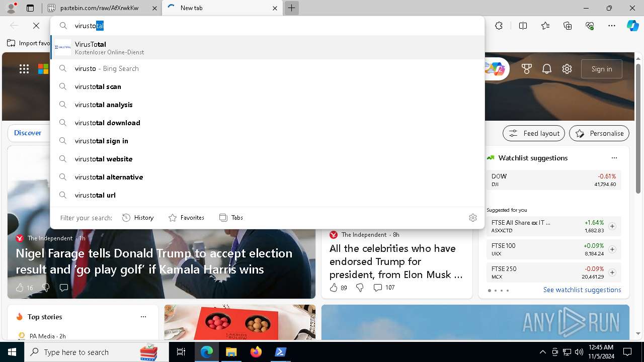Open the Action Center notifications
The width and height of the screenshot is (644, 362).
pyautogui.click(x=627, y=352)
